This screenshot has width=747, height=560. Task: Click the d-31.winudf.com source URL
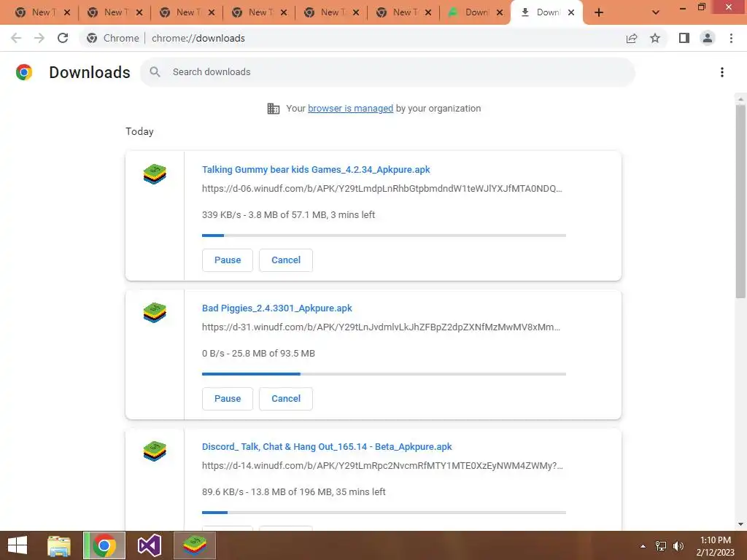381,327
